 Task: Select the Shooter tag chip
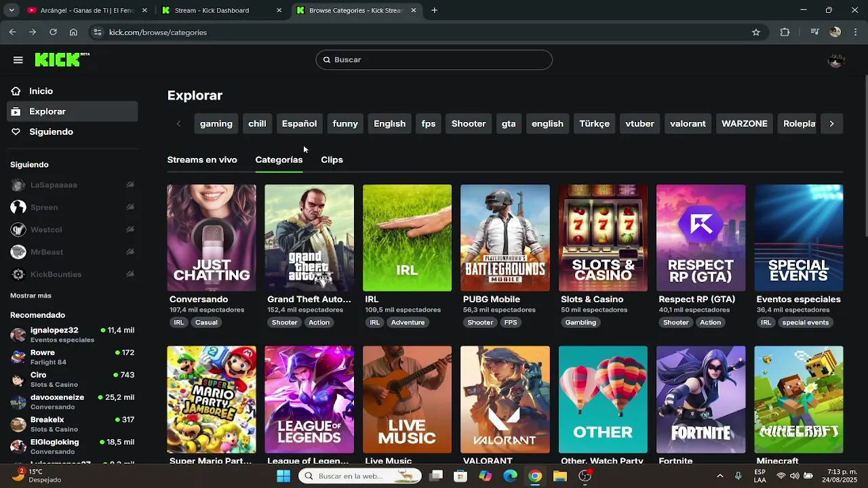pos(469,123)
